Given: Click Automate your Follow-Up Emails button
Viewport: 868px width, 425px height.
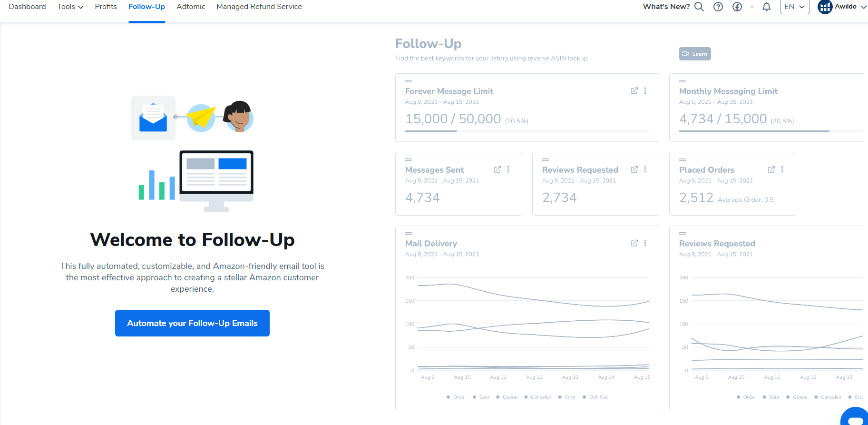Looking at the screenshot, I should [x=192, y=323].
